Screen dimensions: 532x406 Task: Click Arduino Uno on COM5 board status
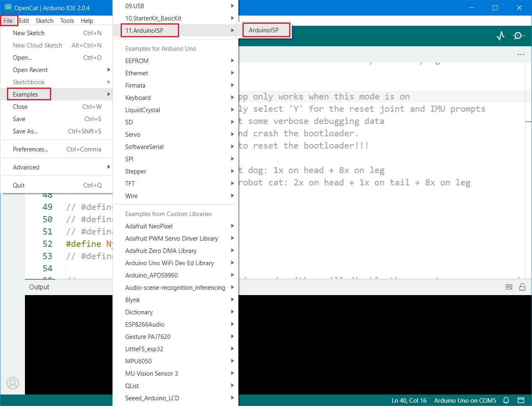point(465,400)
